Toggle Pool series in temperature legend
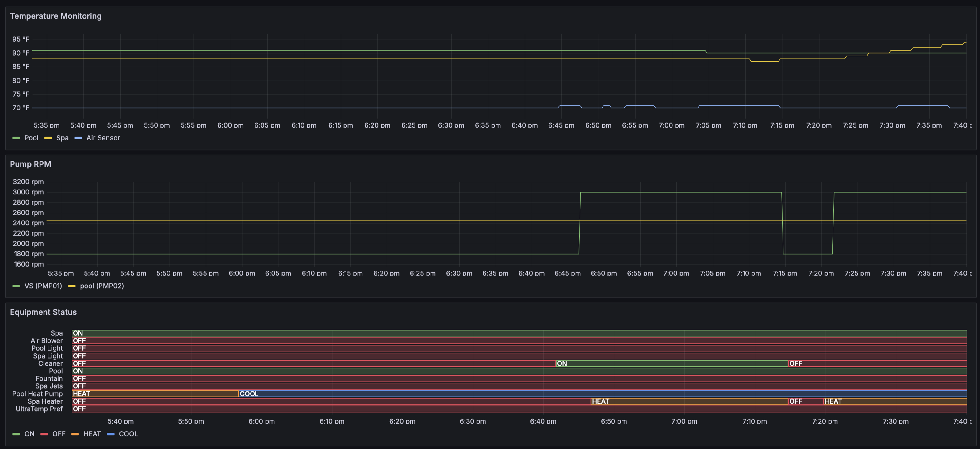 point(31,138)
